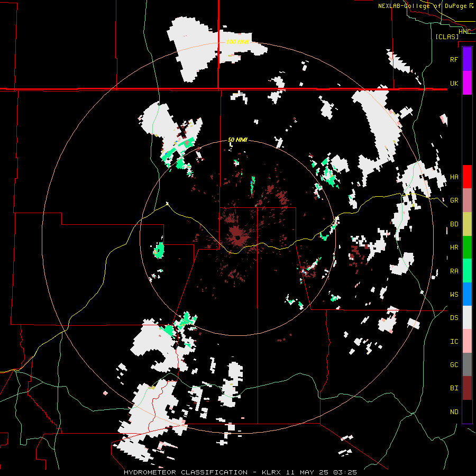Click the 'UK' legend label text
The width and height of the screenshot is (476, 476).
coord(454,83)
